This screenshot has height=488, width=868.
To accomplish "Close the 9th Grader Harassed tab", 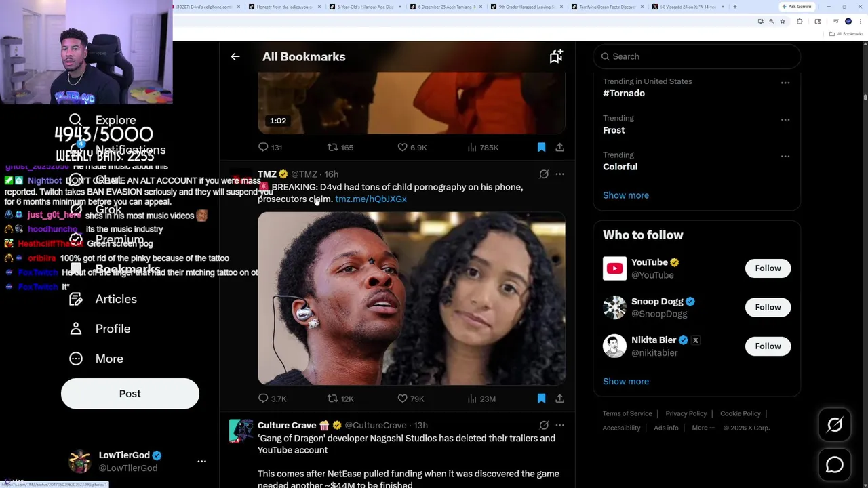I will click(561, 7).
